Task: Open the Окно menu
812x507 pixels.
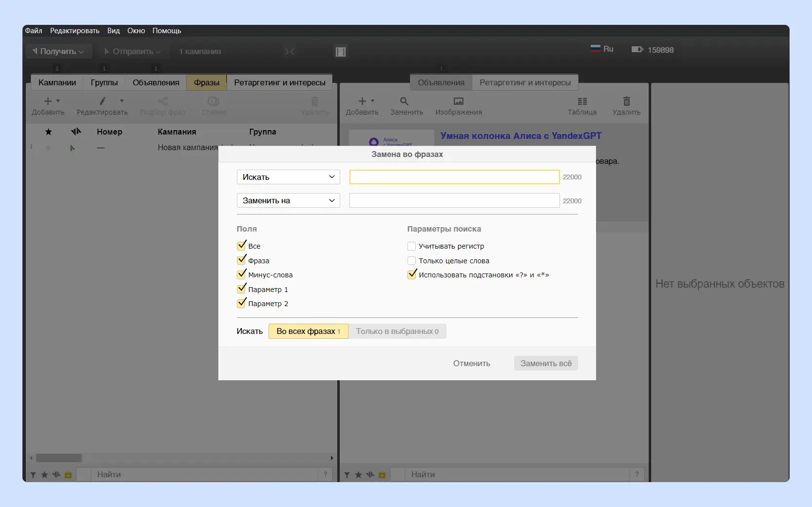Action: pos(136,31)
